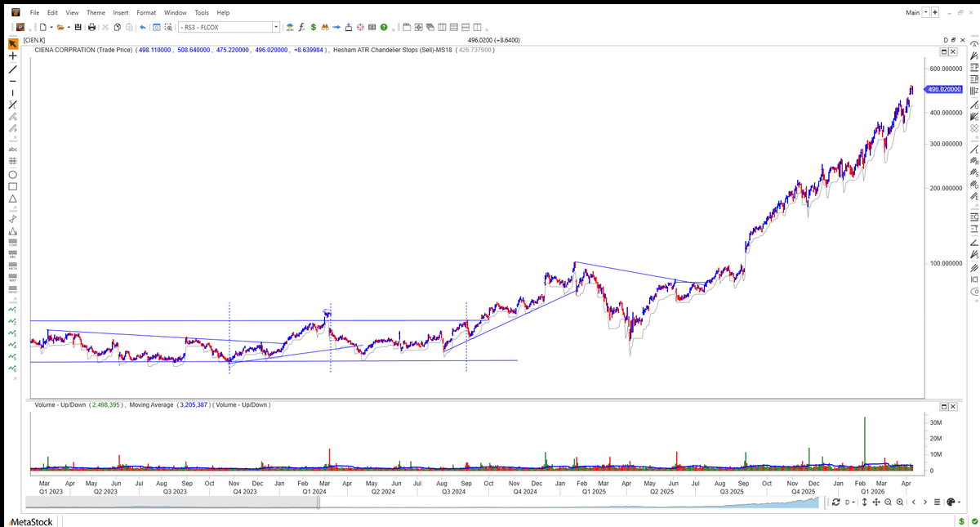Screen dimensions: 980x527
Task: Open the explorer binoculars icon
Action: click(325, 27)
